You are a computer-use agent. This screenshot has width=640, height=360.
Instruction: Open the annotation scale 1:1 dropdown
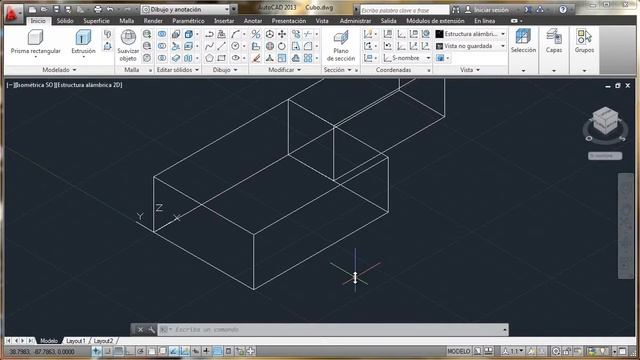[514, 351]
